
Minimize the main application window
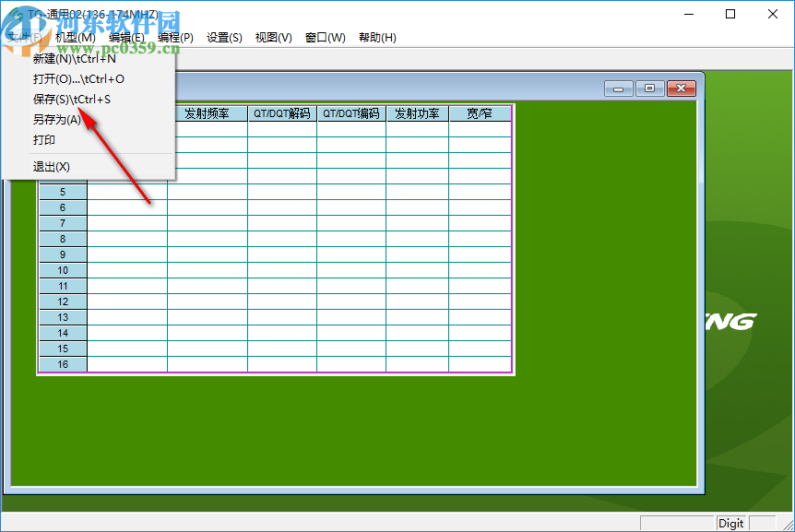click(x=689, y=14)
